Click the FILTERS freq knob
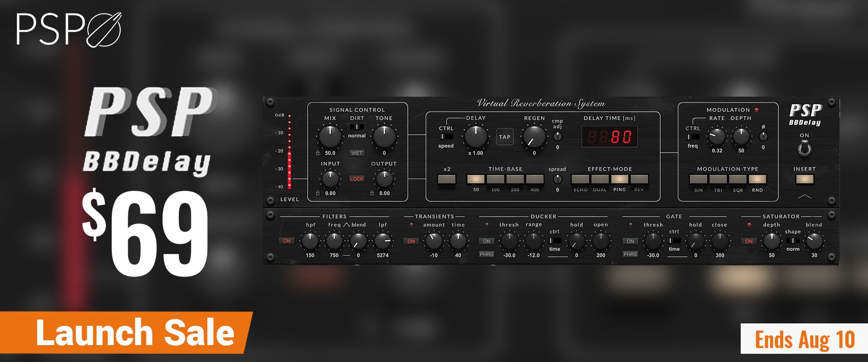The width and height of the screenshot is (868, 362). [334, 240]
